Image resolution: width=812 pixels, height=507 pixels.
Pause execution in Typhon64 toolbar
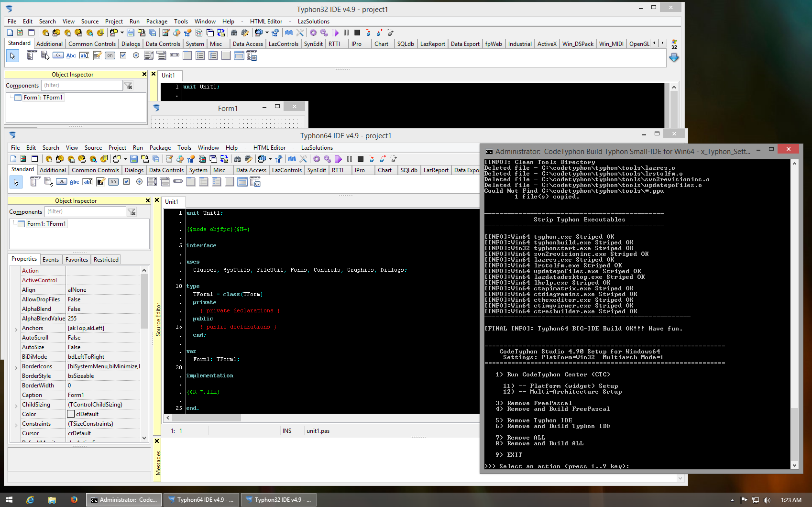pyautogui.click(x=350, y=159)
